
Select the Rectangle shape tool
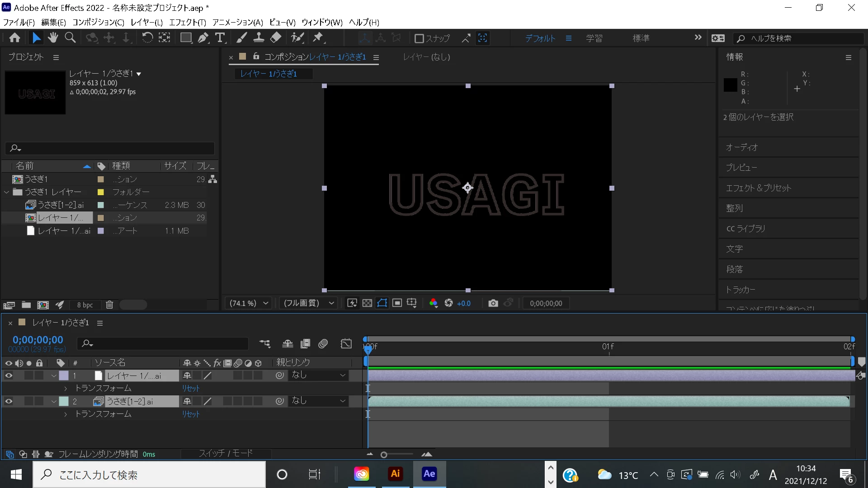pos(185,38)
